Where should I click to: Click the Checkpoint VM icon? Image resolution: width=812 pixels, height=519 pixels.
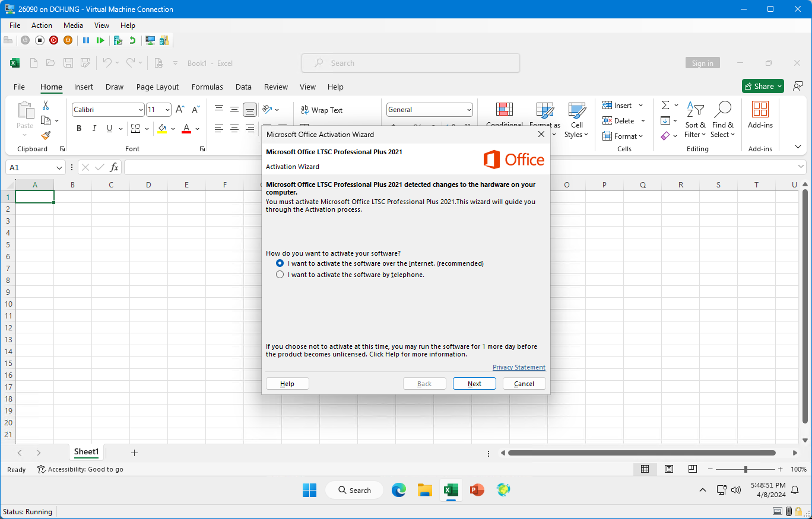(x=118, y=40)
